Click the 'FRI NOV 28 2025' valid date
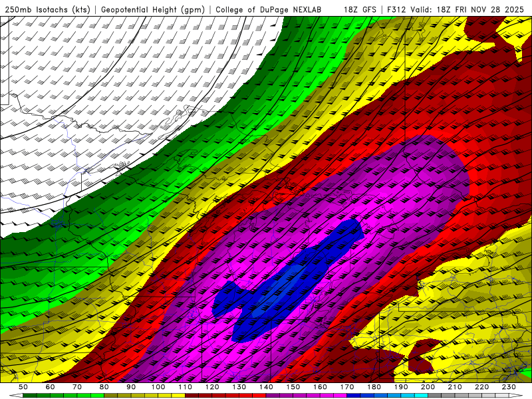 [489, 9]
